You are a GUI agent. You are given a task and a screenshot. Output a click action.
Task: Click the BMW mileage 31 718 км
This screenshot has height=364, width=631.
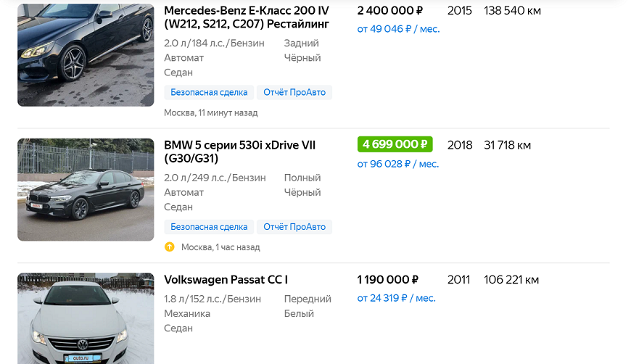click(507, 145)
